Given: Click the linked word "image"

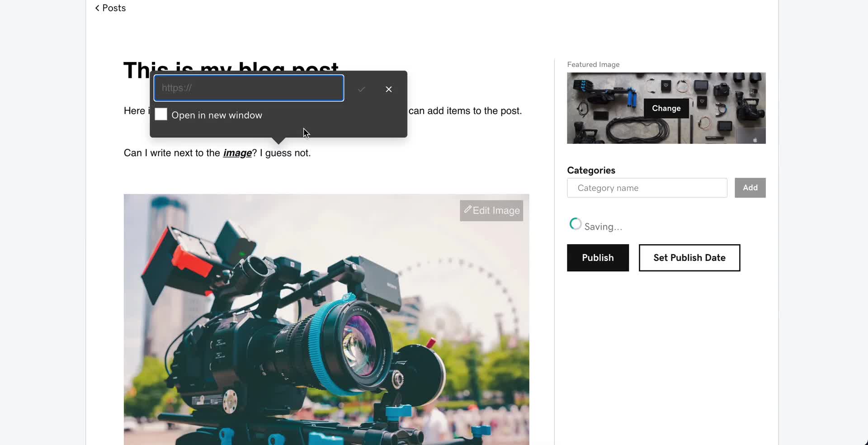Looking at the screenshot, I should pos(237,153).
